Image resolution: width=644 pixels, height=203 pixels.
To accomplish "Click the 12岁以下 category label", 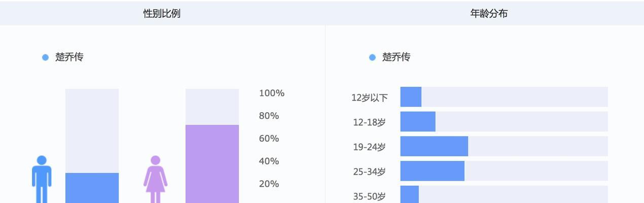I will point(370,97).
